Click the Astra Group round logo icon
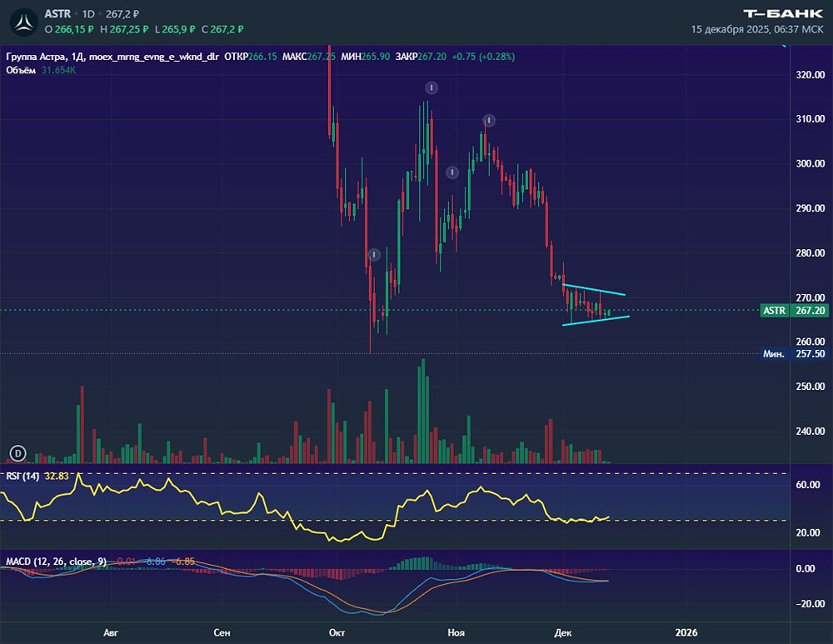The image size is (833, 644). tap(24, 22)
